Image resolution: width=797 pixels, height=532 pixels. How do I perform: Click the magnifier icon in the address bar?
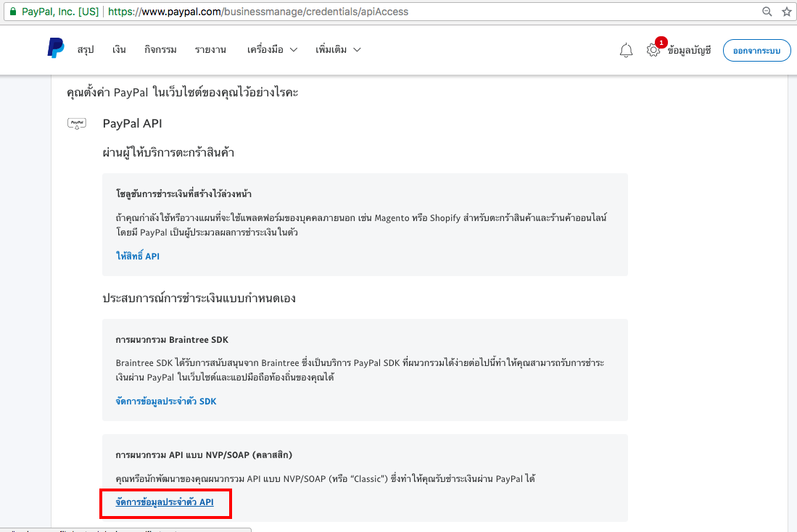(x=767, y=12)
